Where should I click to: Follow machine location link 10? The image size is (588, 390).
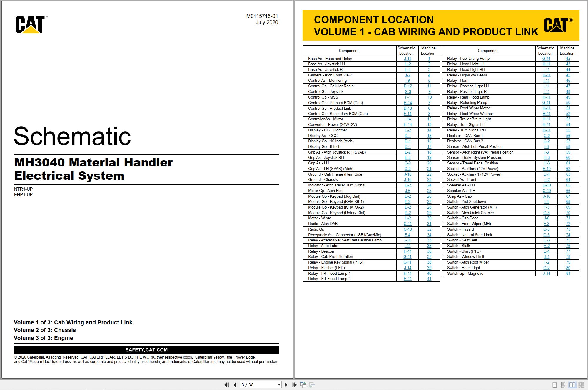(x=429, y=97)
